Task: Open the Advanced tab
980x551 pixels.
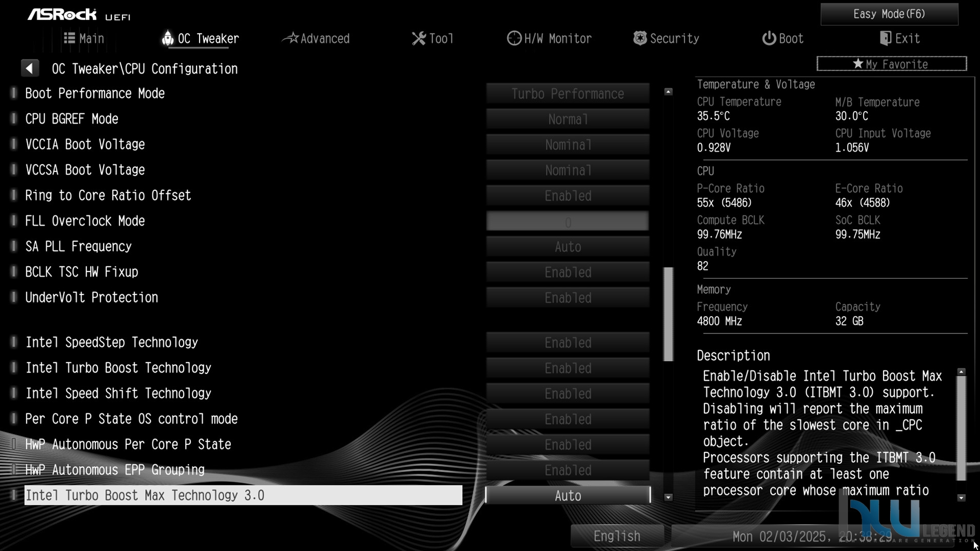Action: (316, 38)
